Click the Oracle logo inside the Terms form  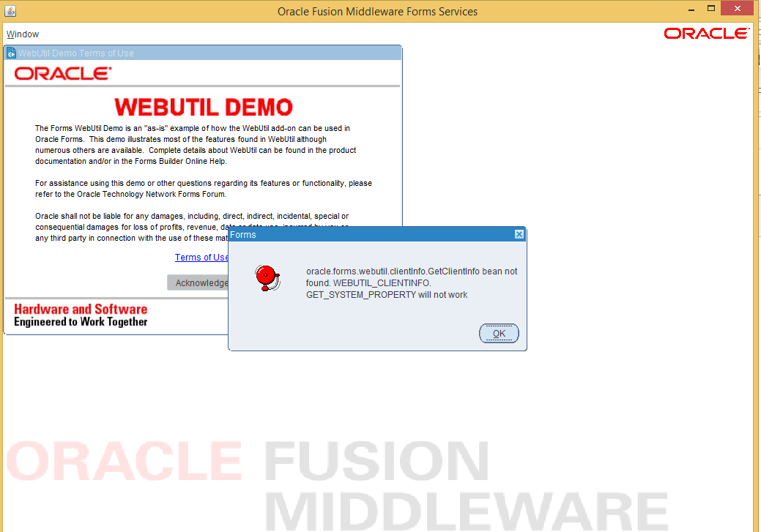tap(63, 73)
